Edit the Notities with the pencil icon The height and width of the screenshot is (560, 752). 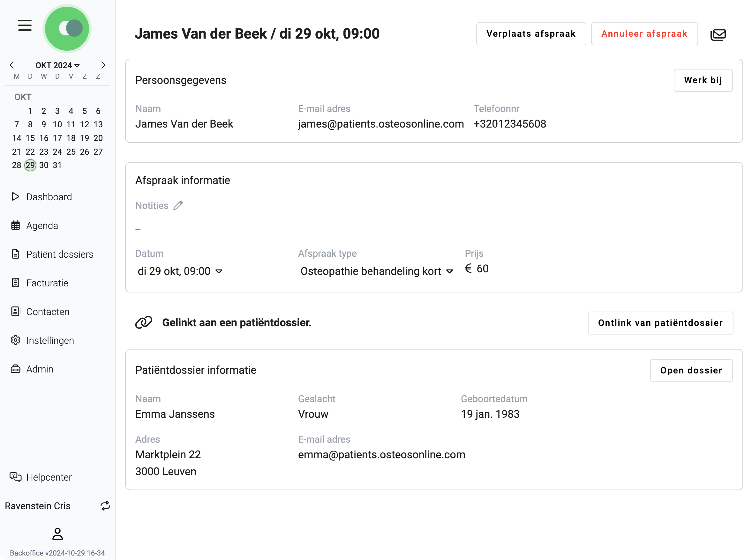coord(178,205)
